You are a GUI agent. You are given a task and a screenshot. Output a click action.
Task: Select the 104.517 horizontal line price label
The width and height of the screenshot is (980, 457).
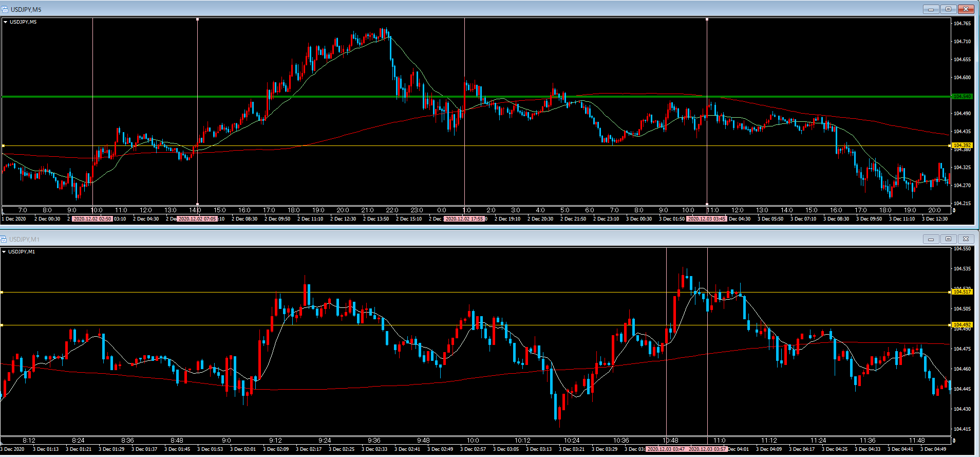[962, 292]
